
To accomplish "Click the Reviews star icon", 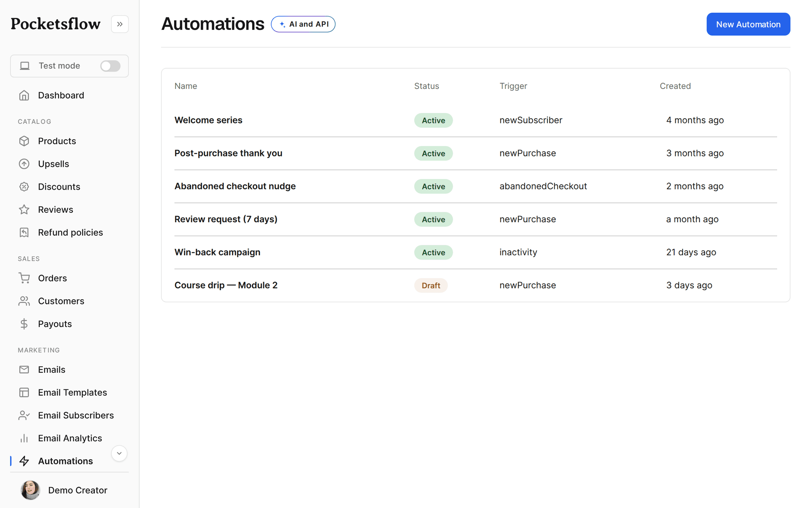I will [24, 210].
